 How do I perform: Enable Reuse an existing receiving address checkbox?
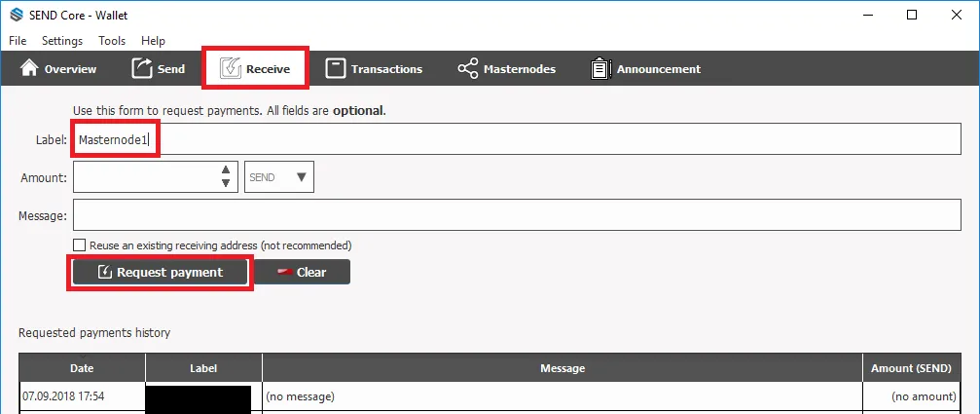click(x=80, y=245)
